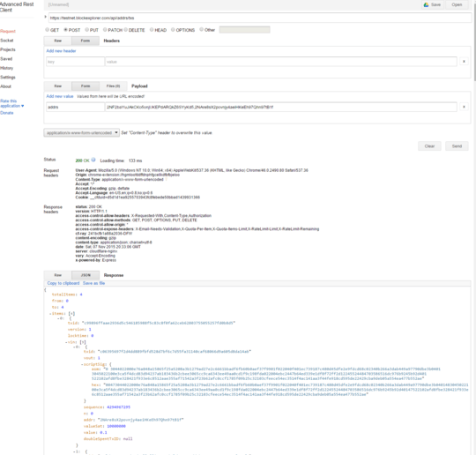This screenshot has height=455, width=476.
Task: Click the doubleSpentTxID null value
Action: 128,439
